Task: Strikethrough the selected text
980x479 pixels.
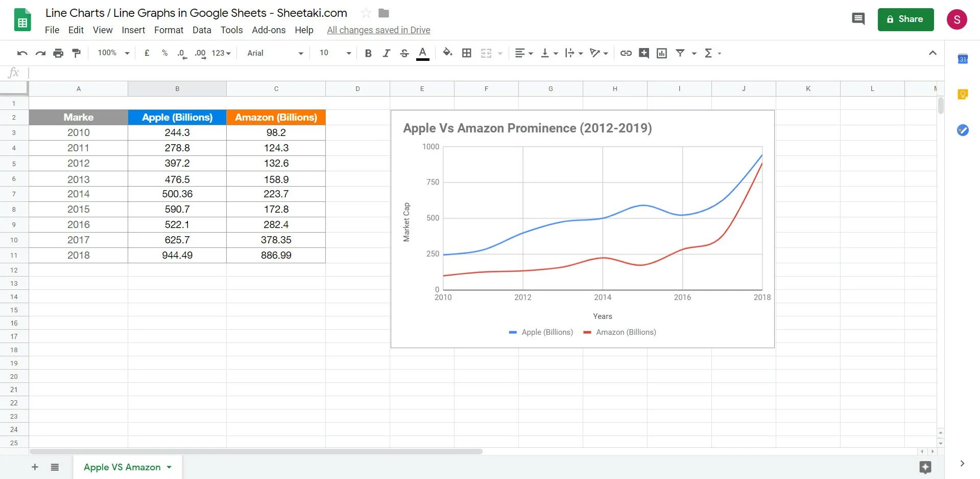Action: 404,53
